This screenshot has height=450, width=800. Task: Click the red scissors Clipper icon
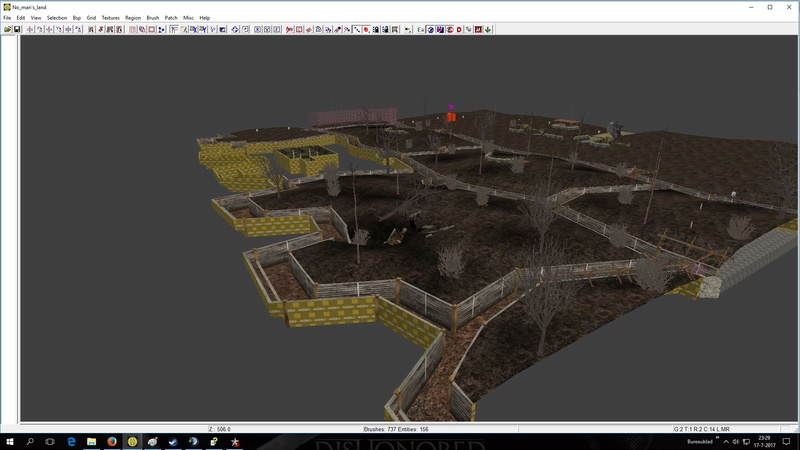coord(289,29)
